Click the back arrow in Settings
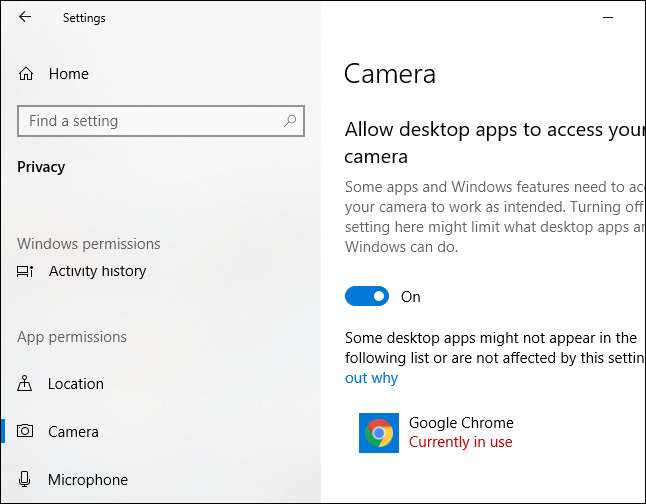This screenshot has width=646, height=504. click(x=24, y=17)
